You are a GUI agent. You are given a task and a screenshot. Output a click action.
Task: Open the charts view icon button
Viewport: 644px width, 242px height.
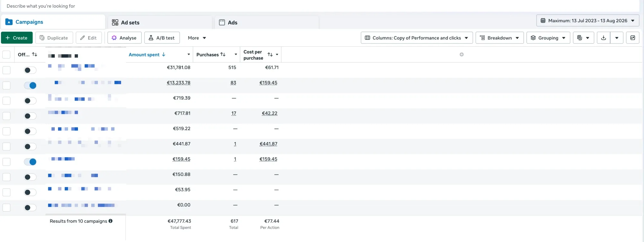pyautogui.click(x=632, y=38)
